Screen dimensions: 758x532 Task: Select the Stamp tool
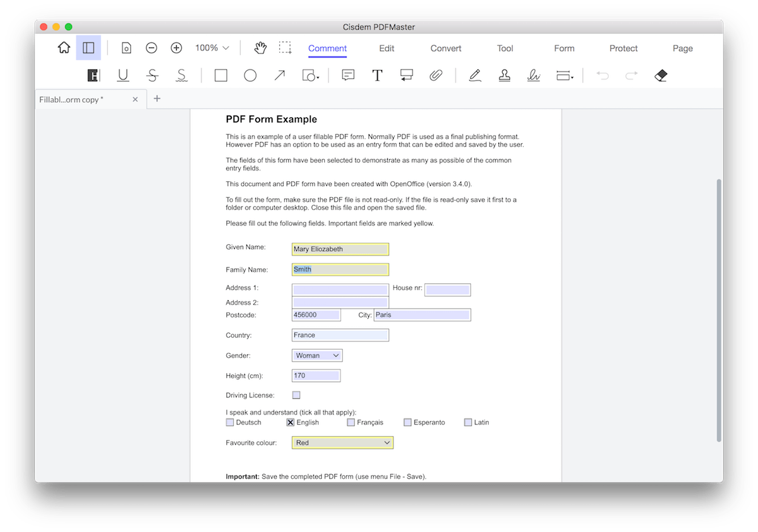coord(504,76)
